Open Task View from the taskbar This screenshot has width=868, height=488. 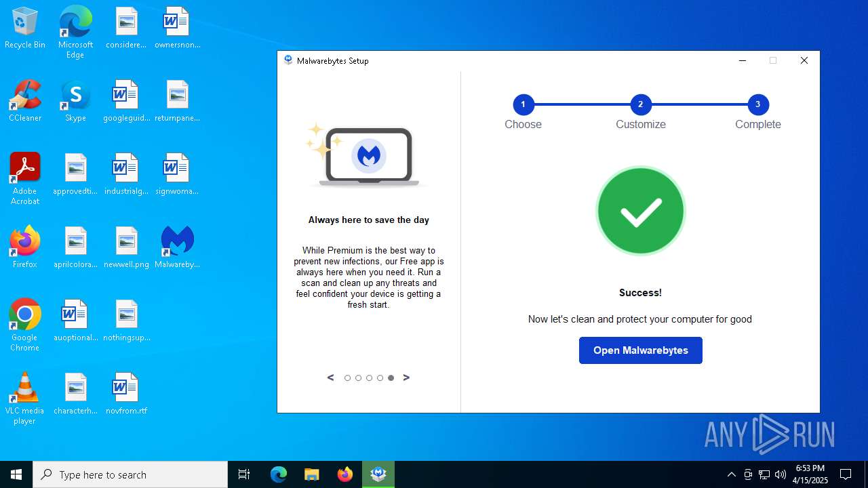tap(244, 474)
